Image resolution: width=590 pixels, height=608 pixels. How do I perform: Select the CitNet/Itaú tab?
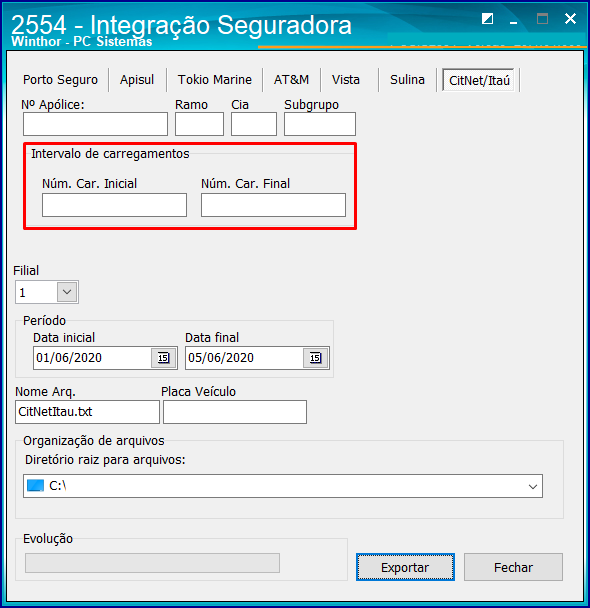point(479,80)
